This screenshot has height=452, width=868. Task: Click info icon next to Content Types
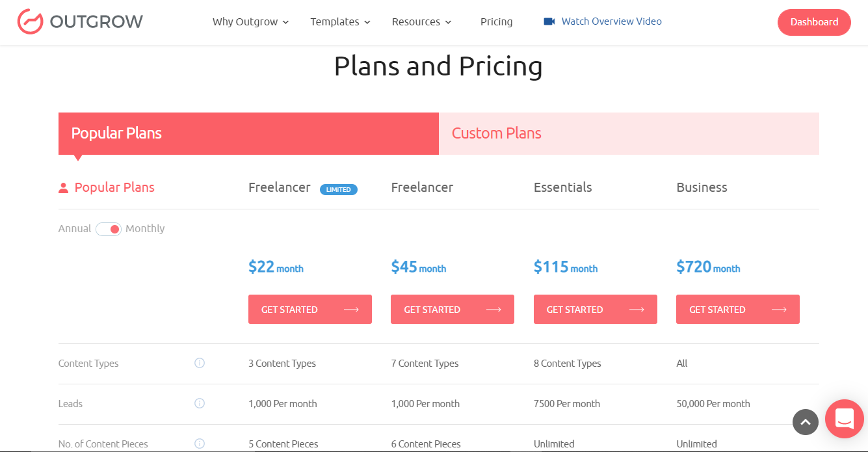point(200,363)
